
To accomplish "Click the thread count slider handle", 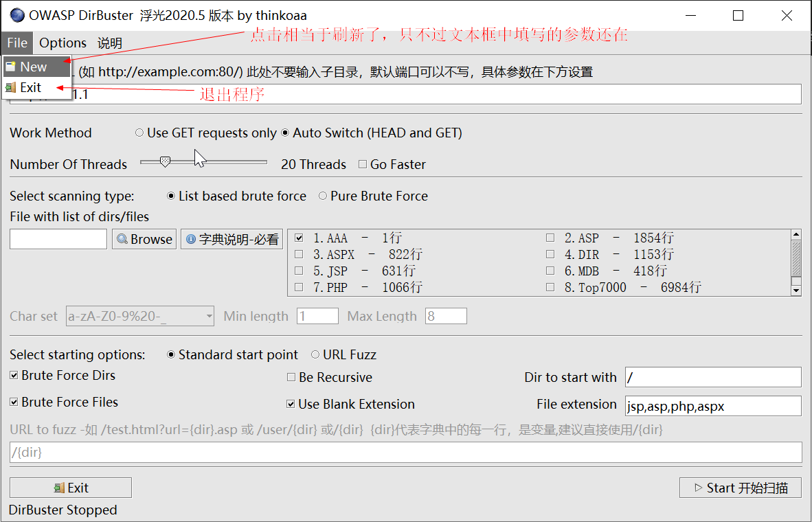I will [165, 162].
